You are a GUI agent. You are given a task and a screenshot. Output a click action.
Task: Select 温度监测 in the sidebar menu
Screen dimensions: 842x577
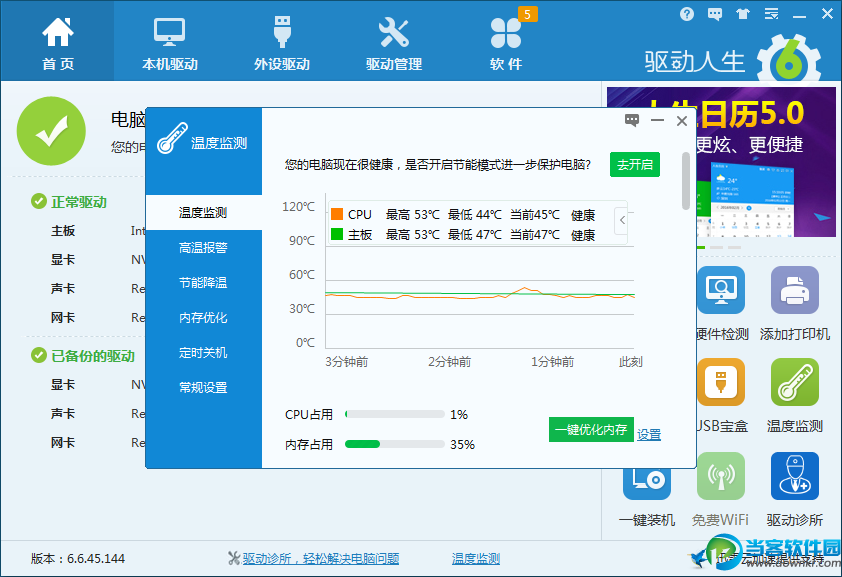(x=204, y=213)
